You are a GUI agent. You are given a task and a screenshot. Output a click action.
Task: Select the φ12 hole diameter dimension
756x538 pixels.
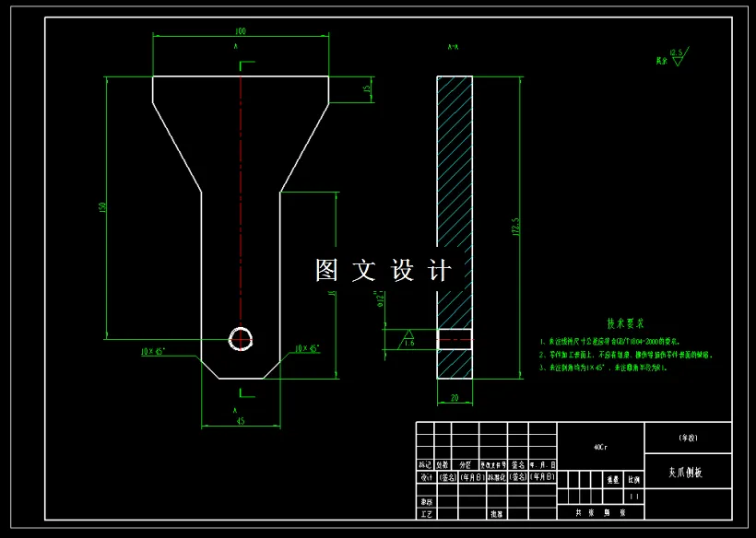coord(381,300)
